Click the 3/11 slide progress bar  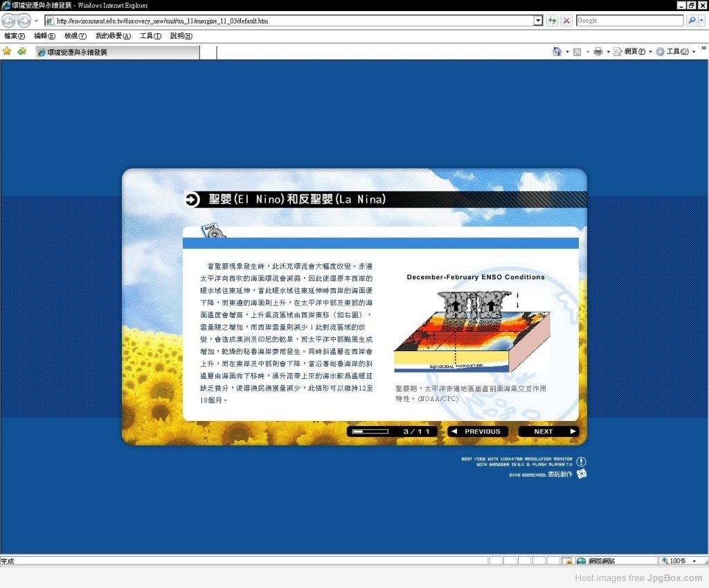tap(370, 431)
